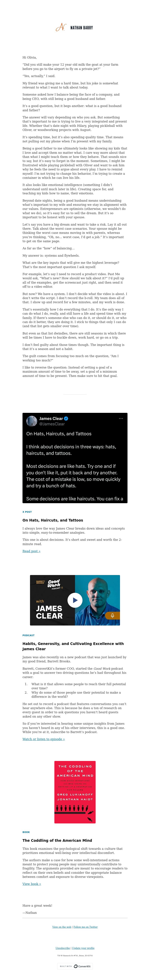The image size is (150, 980).
Task: Open the James Clear tweet screenshot
Action: [75, 458]
